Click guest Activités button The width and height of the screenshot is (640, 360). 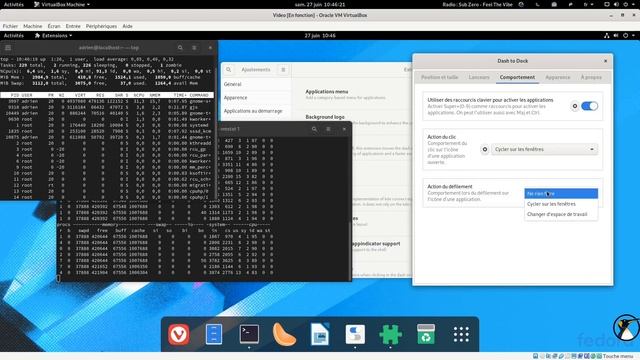[14, 36]
